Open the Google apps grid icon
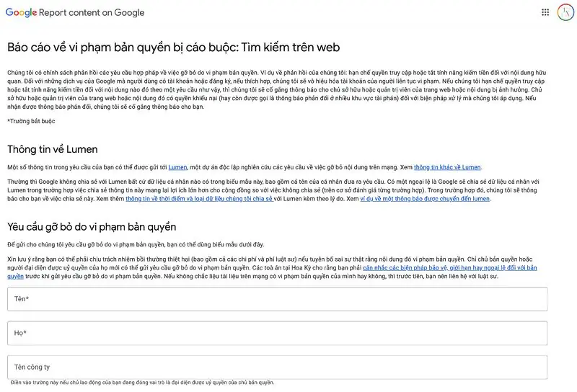 pyautogui.click(x=545, y=12)
